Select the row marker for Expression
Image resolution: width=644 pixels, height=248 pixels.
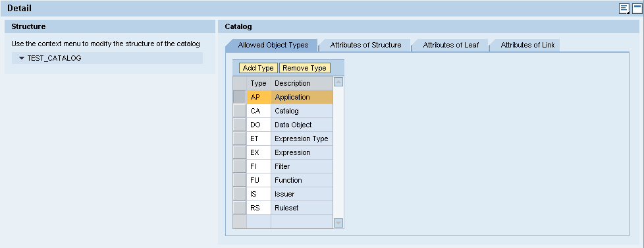tap(240, 152)
